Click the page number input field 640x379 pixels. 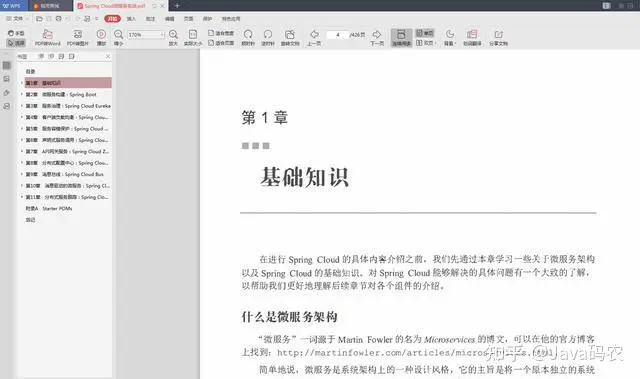[x=338, y=35]
